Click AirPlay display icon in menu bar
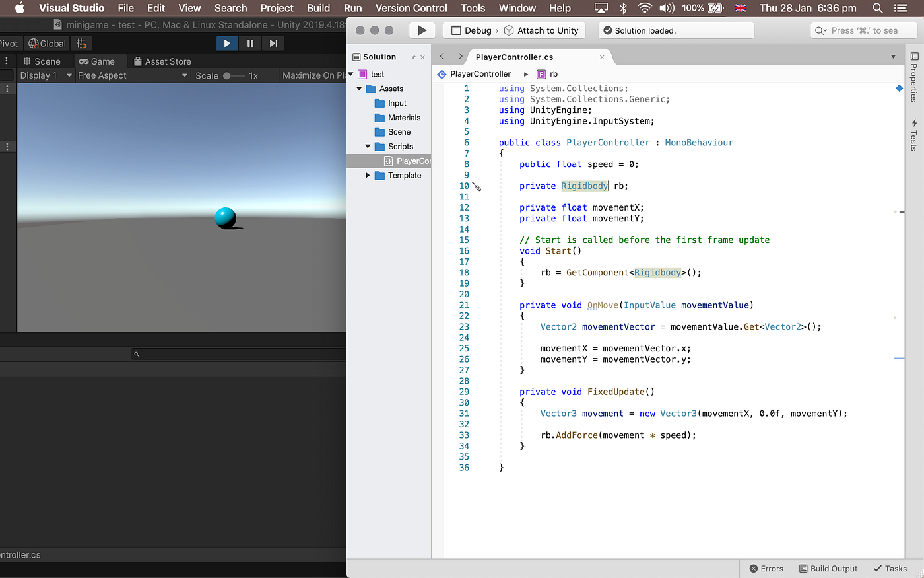 [x=601, y=8]
